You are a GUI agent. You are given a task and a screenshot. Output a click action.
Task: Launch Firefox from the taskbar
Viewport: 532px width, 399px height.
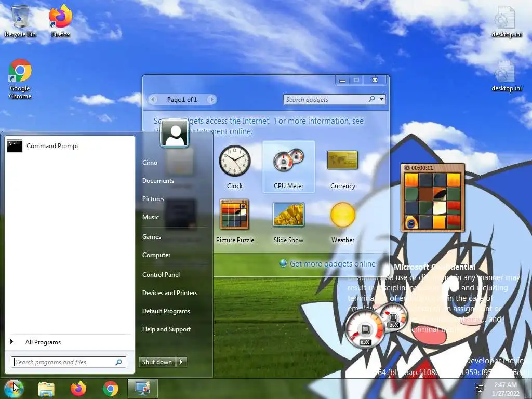(x=78, y=389)
